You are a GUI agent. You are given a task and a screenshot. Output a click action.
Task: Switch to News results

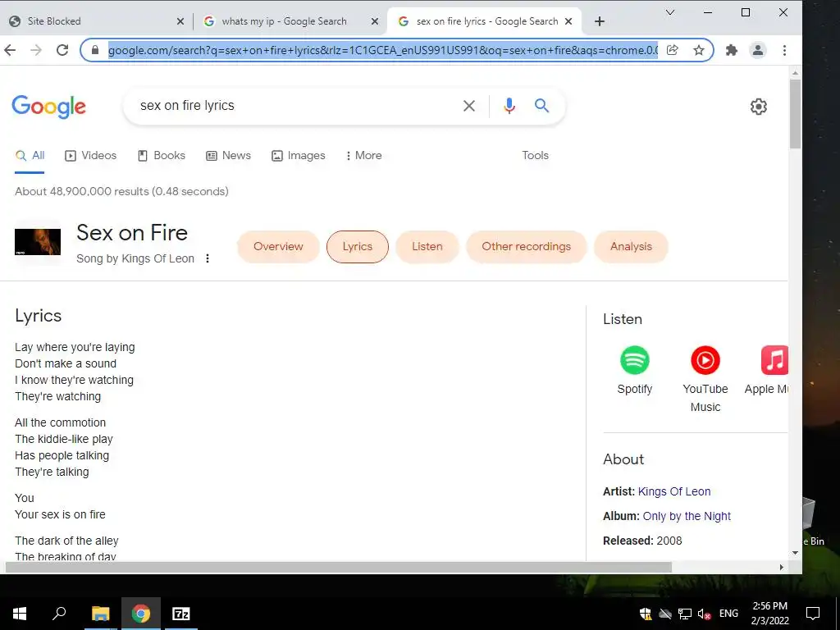(x=229, y=155)
